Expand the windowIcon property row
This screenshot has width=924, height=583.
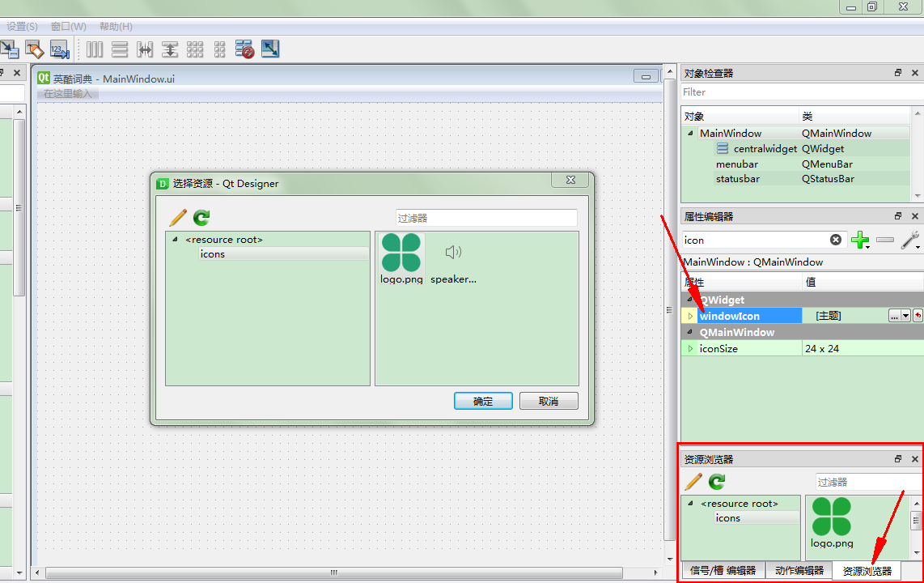click(691, 317)
